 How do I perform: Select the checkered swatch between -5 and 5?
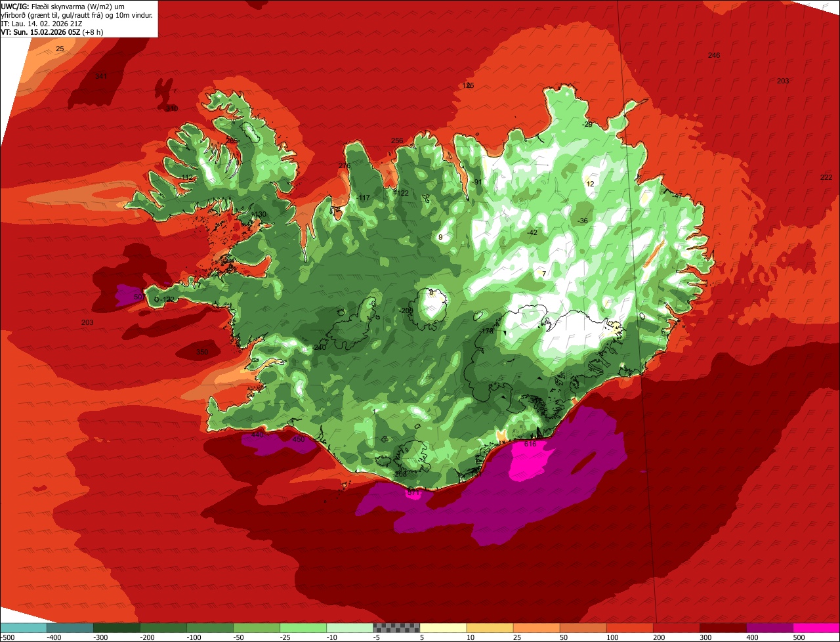click(x=396, y=628)
